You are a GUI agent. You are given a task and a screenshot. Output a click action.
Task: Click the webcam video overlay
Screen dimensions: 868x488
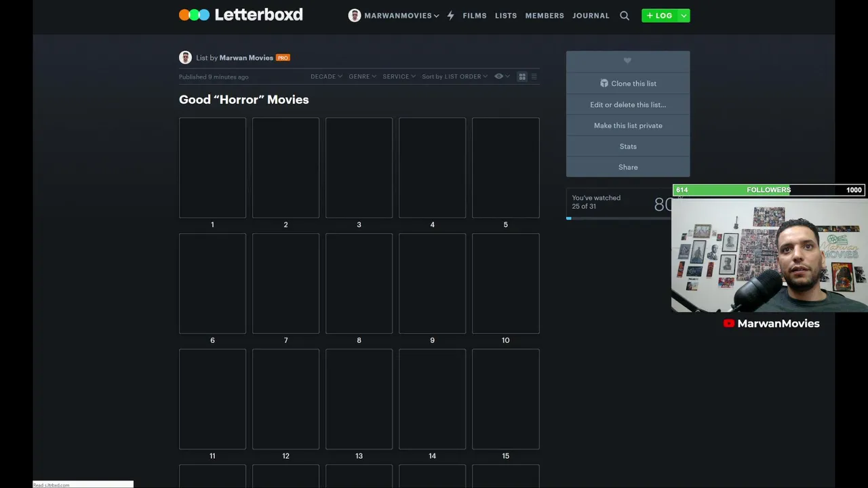(770, 254)
